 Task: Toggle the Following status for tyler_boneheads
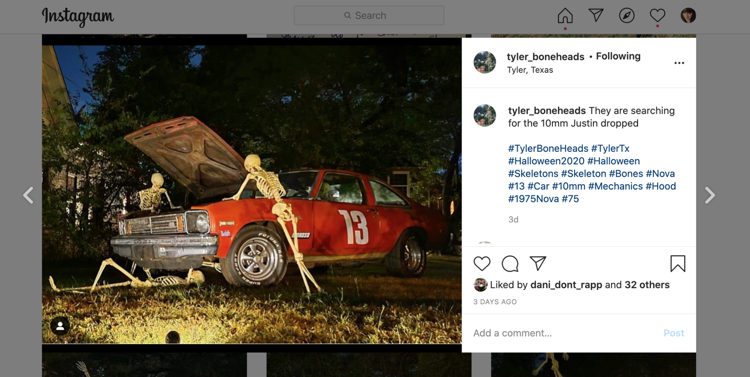click(618, 56)
